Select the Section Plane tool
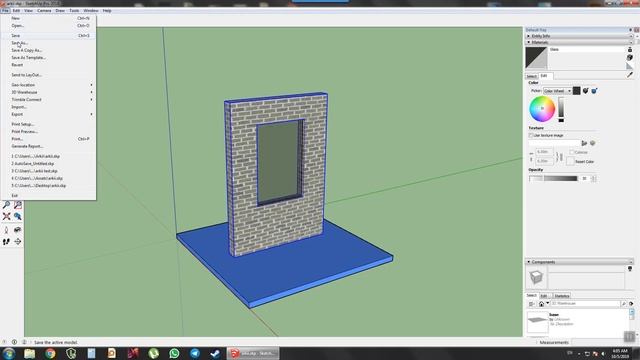 [18, 242]
